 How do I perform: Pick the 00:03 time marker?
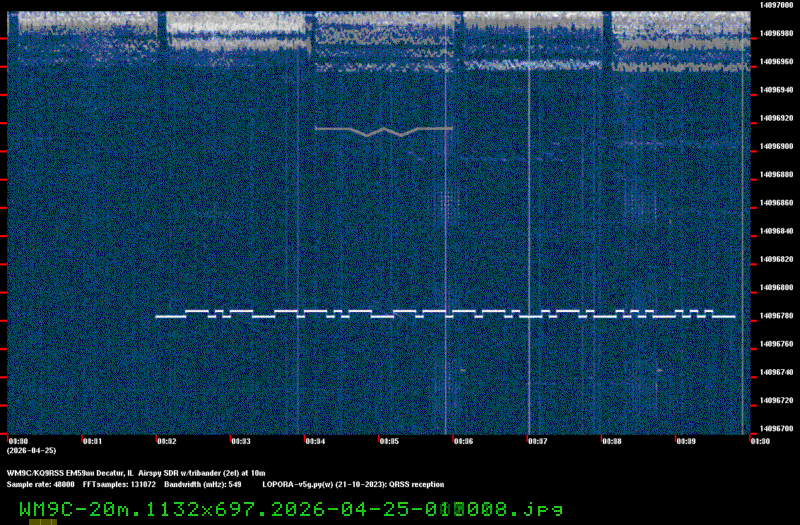click(x=241, y=441)
